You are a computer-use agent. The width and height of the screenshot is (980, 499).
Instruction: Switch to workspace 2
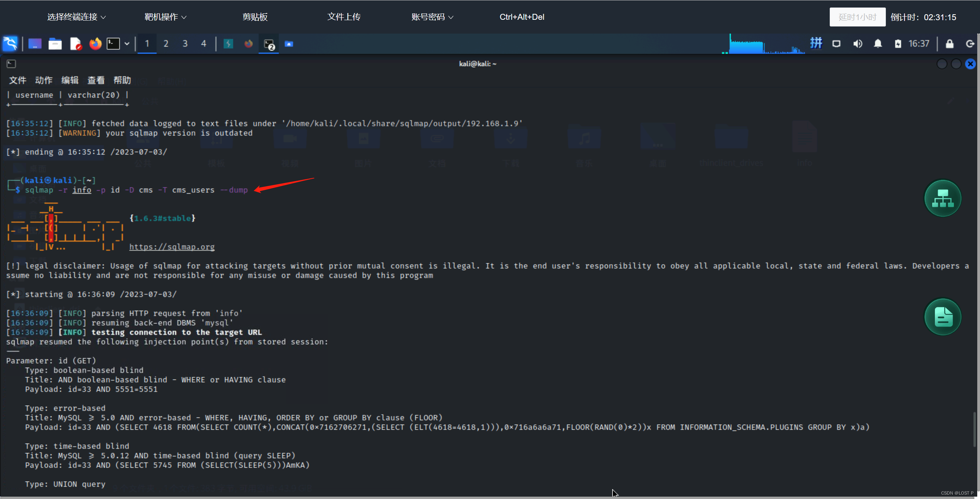166,43
